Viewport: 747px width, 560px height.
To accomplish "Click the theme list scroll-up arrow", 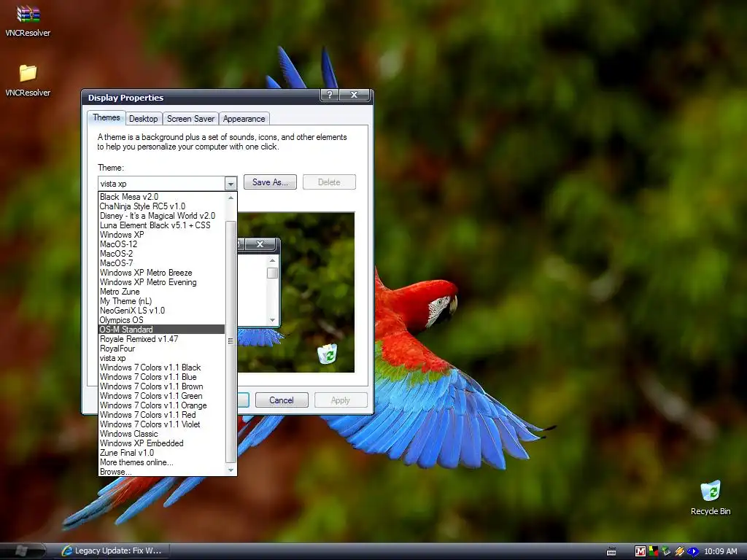I will coord(231,197).
